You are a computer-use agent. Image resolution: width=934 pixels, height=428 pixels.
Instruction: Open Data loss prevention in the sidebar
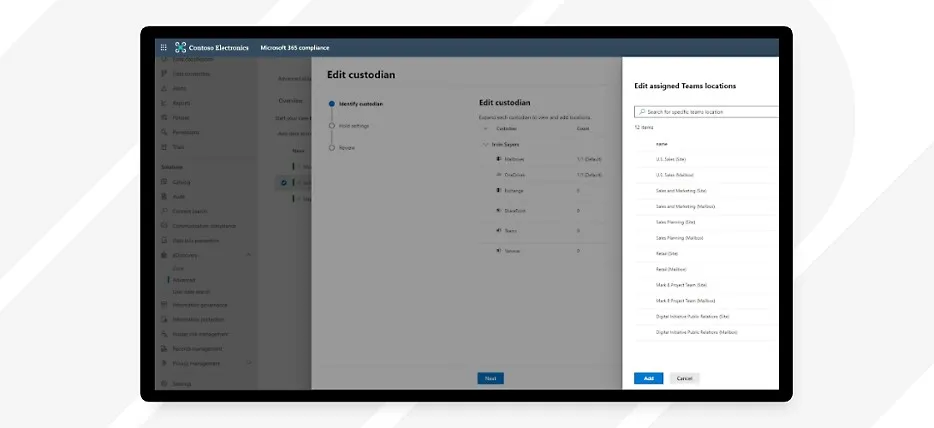point(195,240)
